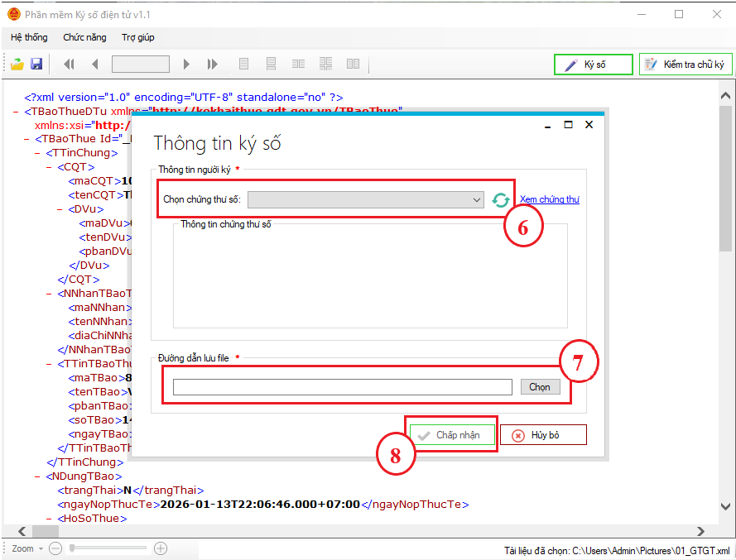Go to the previous page arrow

coord(94,65)
